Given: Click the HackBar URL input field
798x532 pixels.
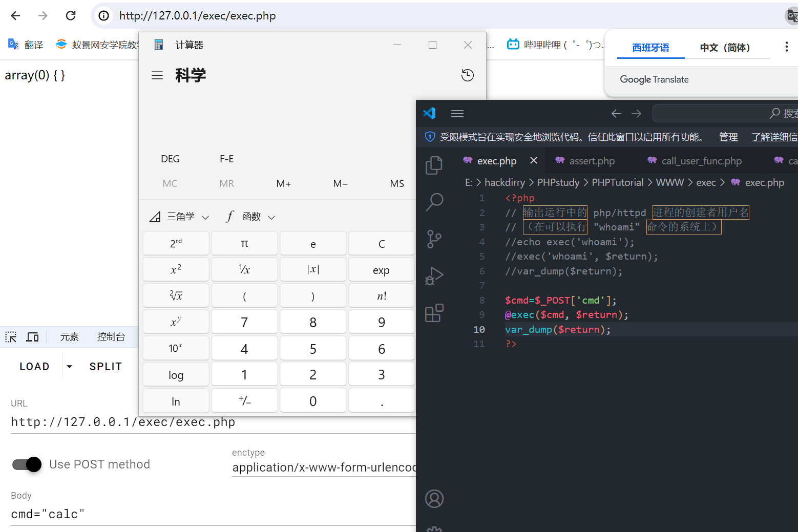Looking at the screenshot, I should click(x=213, y=422).
